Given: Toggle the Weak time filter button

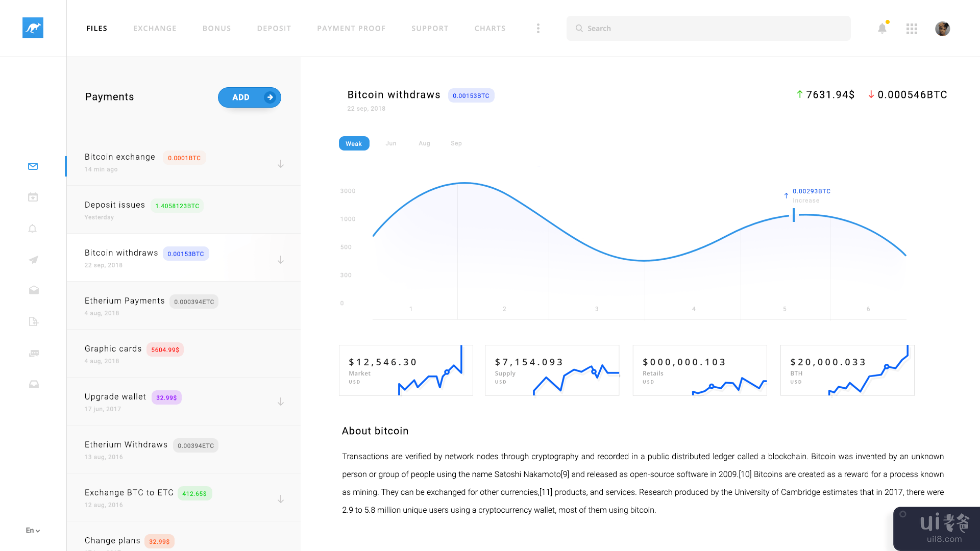Looking at the screenshot, I should pos(353,143).
